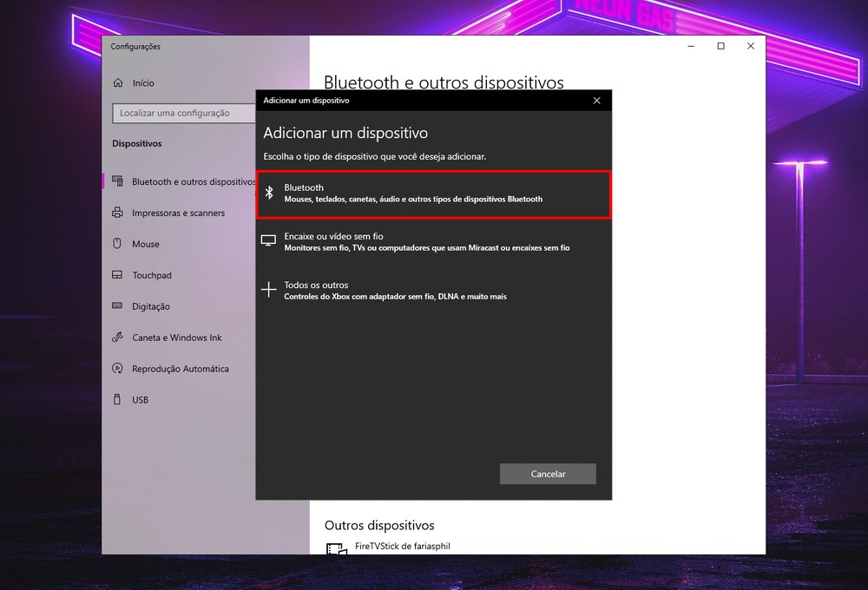The image size is (868, 590).
Task: Open Touchpad settings page
Action: click(x=152, y=276)
